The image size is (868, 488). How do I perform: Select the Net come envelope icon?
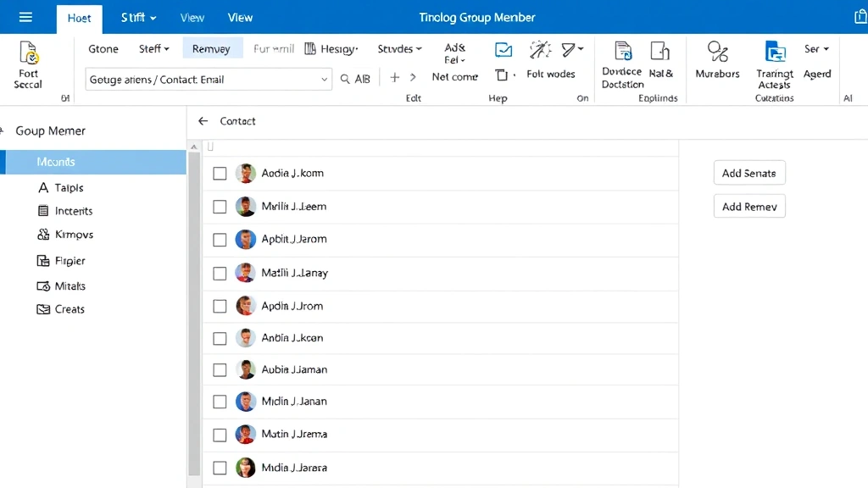(x=504, y=51)
